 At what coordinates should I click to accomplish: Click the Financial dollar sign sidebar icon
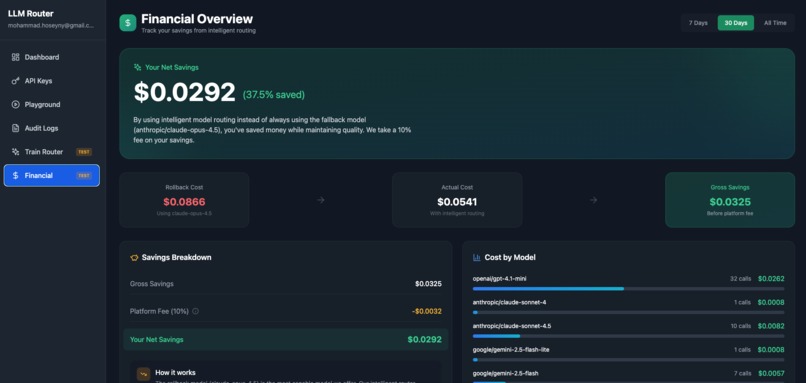coord(15,175)
